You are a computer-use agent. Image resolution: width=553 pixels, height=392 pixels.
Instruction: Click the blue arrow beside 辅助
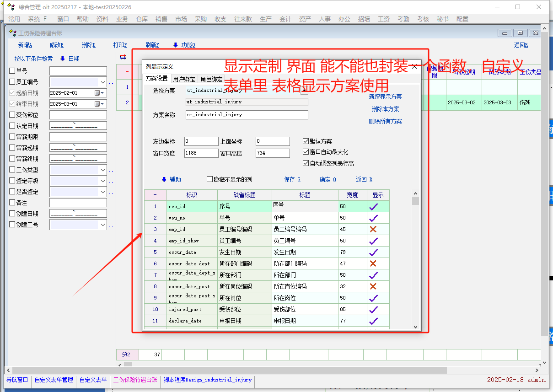pos(164,180)
